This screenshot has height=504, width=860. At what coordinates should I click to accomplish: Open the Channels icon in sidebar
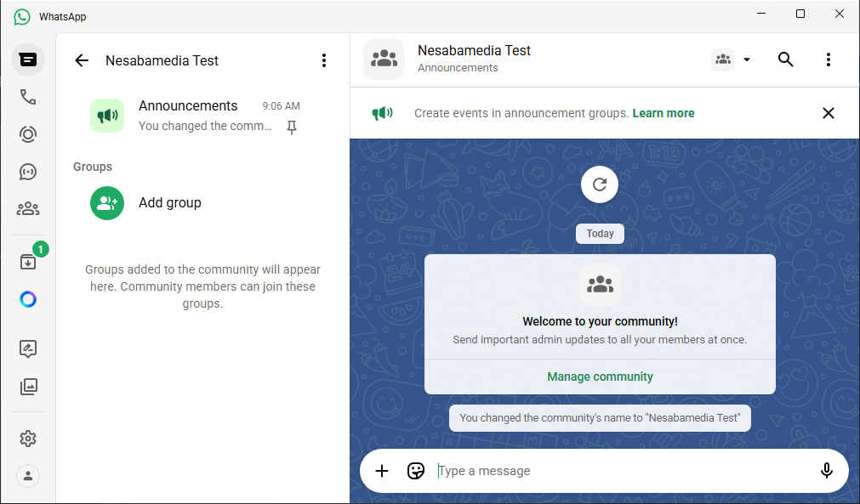tap(28, 172)
